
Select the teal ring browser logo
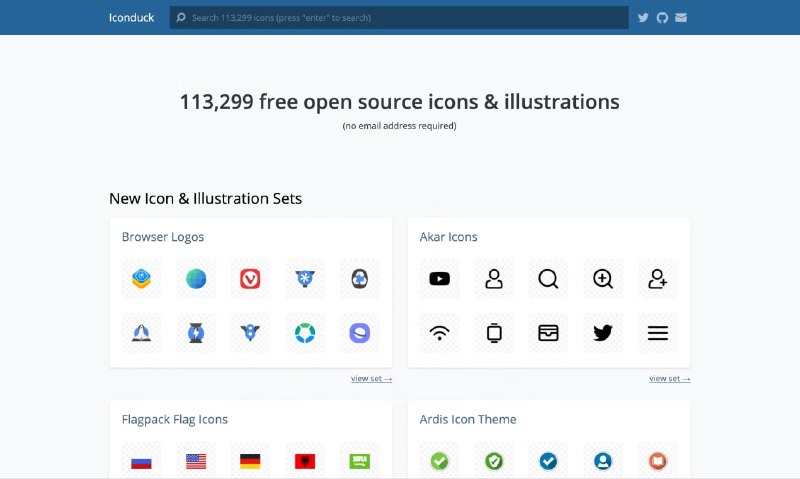(x=305, y=333)
